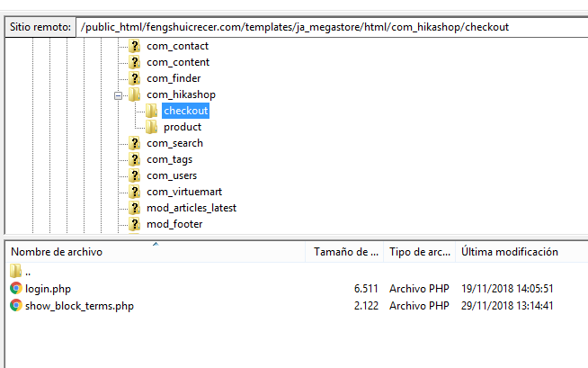Click the com_tags folder icon
Screen dimensions: 588x368
click(134, 159)
